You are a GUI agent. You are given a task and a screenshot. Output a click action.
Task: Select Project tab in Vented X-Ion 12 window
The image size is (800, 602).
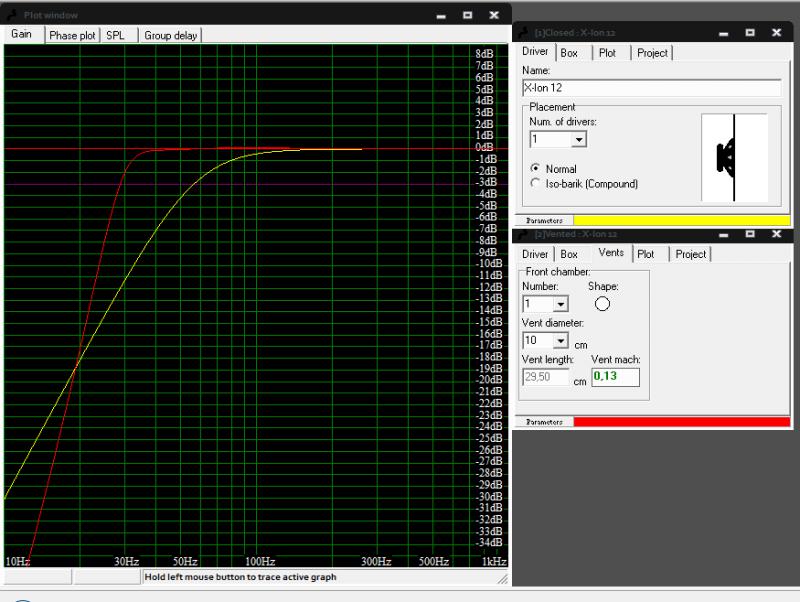point(690,254)
